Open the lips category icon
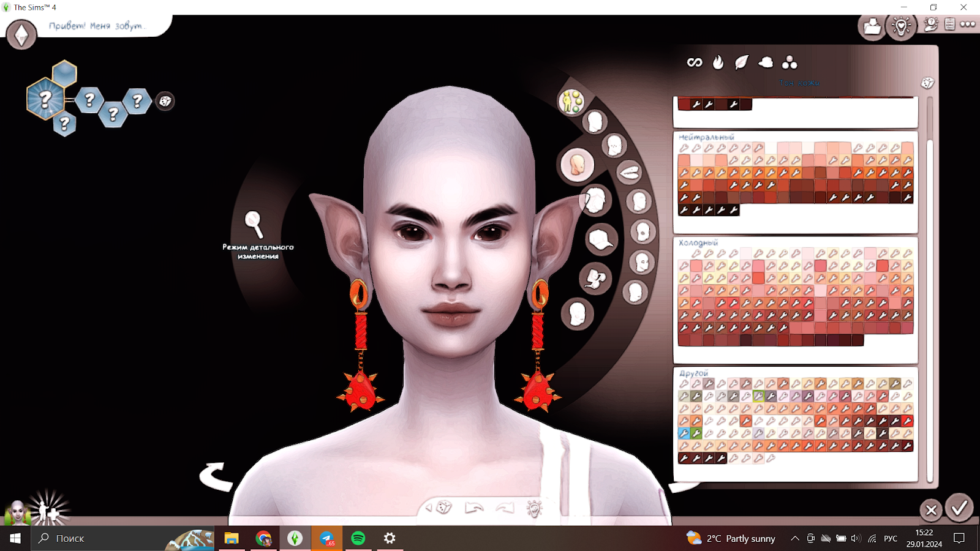 629,173
